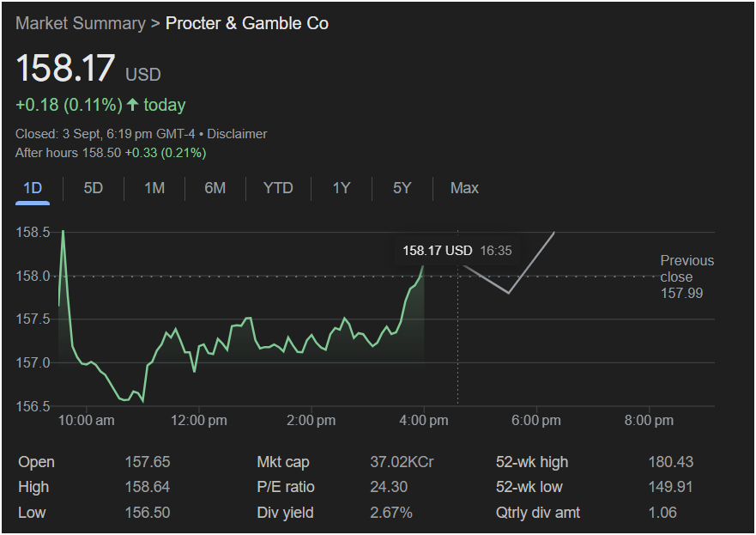Open the Market Summary breadcrumb link
Viewport: 756px width, 535px height.
pos(80,23)
